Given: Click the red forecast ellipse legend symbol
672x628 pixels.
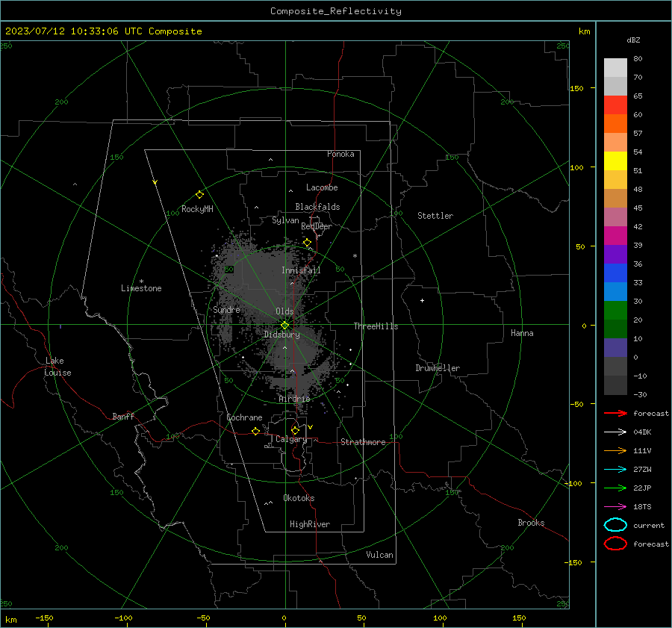Looking at the screenshot, I should click(x=615, y=544).
